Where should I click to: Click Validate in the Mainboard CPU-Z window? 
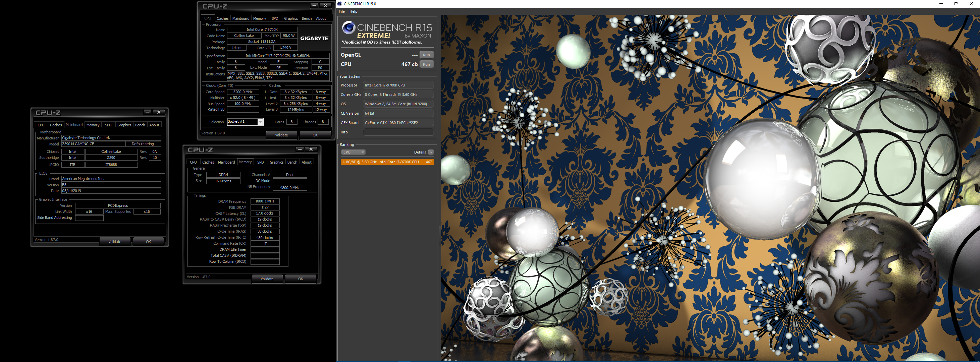(115, 241)
